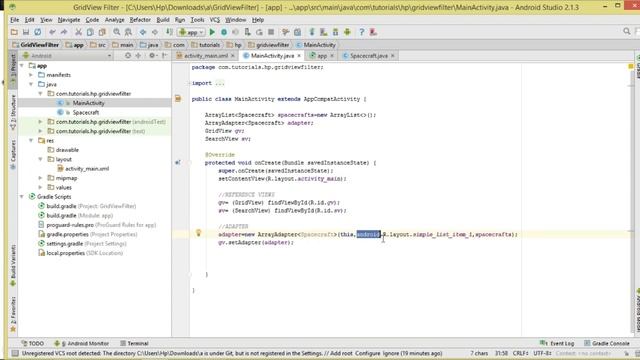Click the Help question mark icon
Screen dimensions: 640x360
362,32
